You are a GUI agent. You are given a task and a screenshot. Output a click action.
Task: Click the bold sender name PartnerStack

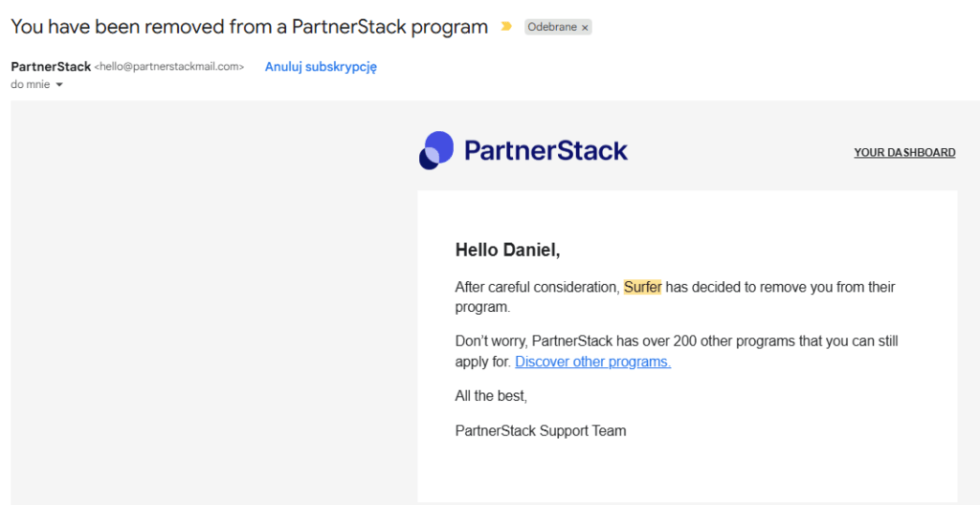pos(51,67)
